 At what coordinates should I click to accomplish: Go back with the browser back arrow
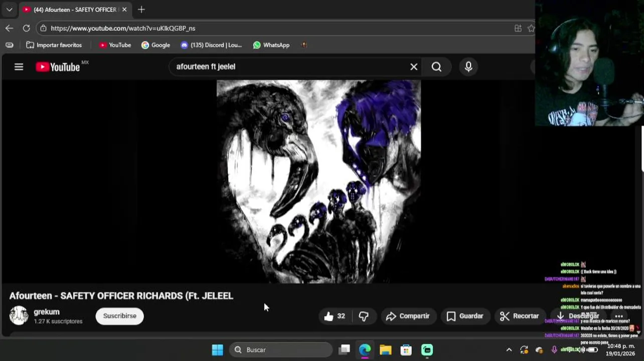(9, 28)
